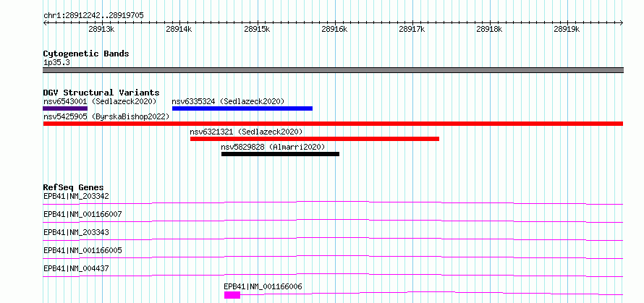Viewport: 644px width, 303px height.
Task: Click the EPB41|NM_001166007 gene label
Action: pos(82,214)
